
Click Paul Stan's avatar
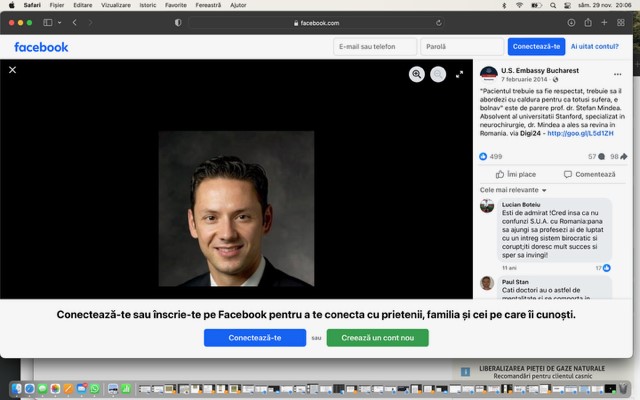tap(487, 283)
